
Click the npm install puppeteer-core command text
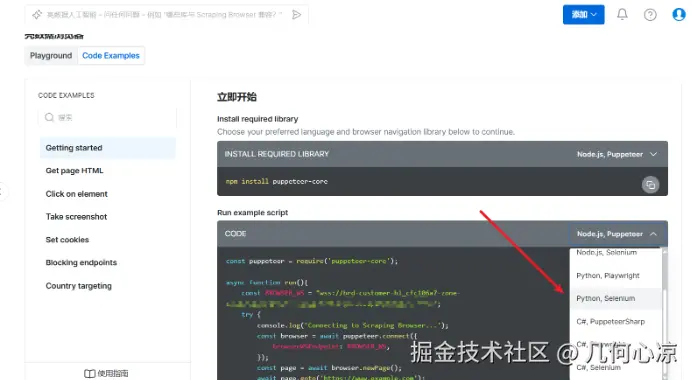click(277, 181)
